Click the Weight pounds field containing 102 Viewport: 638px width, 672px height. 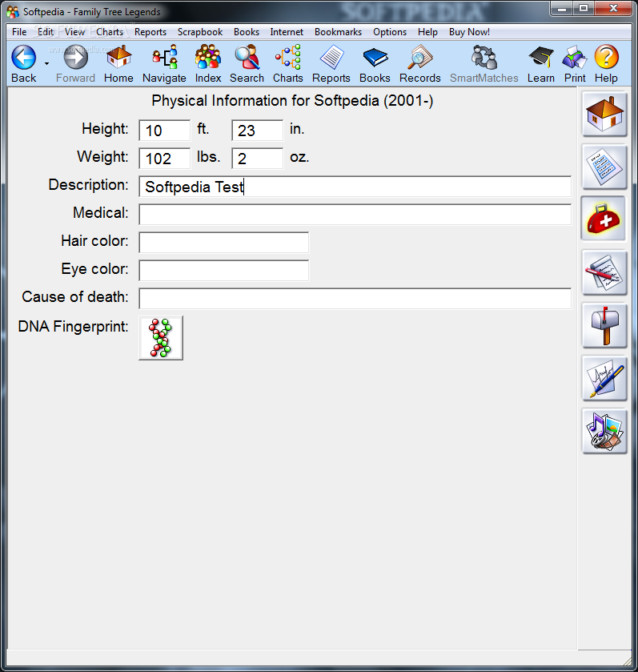[164, 159]
